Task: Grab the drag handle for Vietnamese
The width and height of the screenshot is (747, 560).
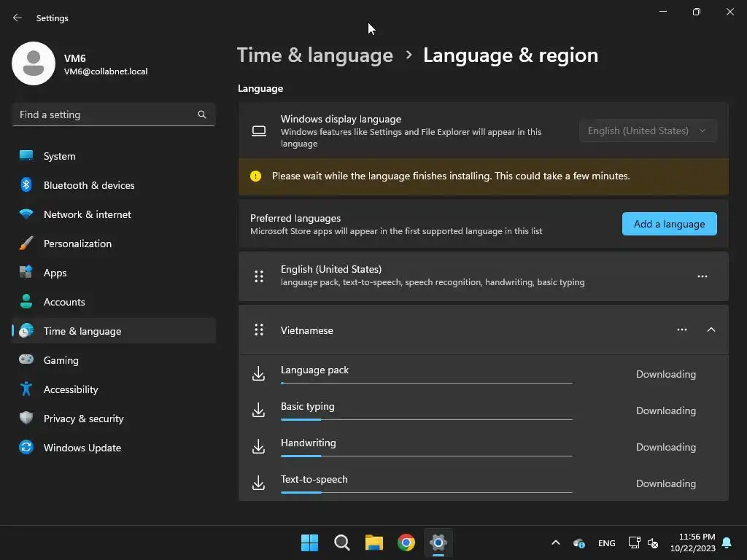Action: pos(259,330)
